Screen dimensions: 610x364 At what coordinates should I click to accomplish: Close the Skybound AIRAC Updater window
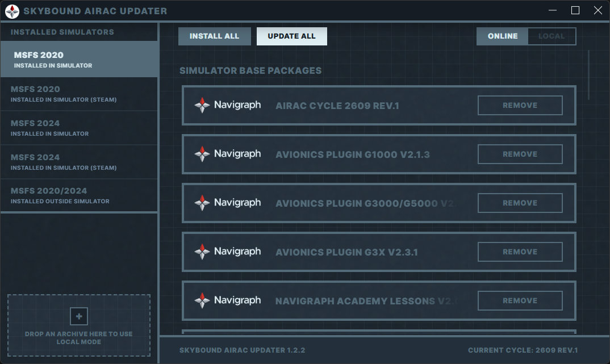(x=598, y=10)
